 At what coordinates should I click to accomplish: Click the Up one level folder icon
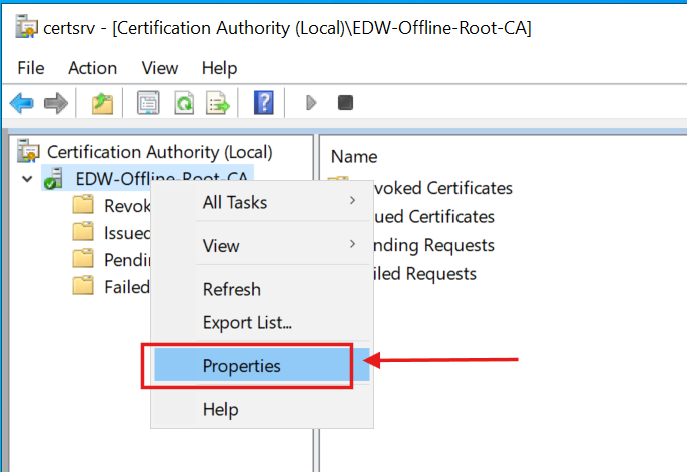[102, 103]
